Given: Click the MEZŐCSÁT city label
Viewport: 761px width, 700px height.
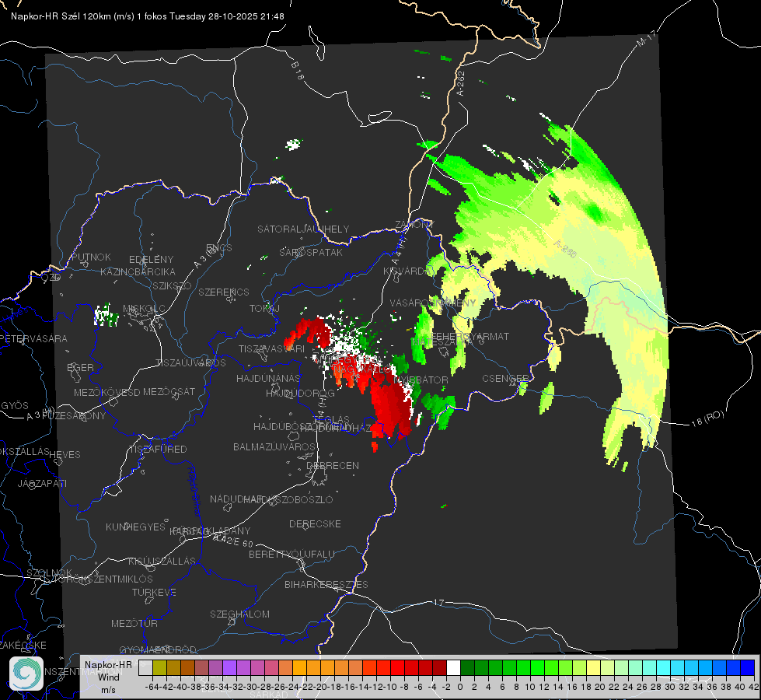Looking at the screenshot, I should point(169,391).
